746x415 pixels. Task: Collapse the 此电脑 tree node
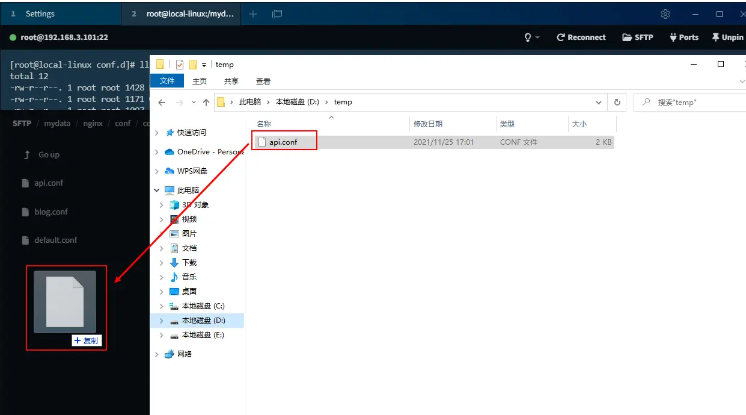click(x=157, y=190)
